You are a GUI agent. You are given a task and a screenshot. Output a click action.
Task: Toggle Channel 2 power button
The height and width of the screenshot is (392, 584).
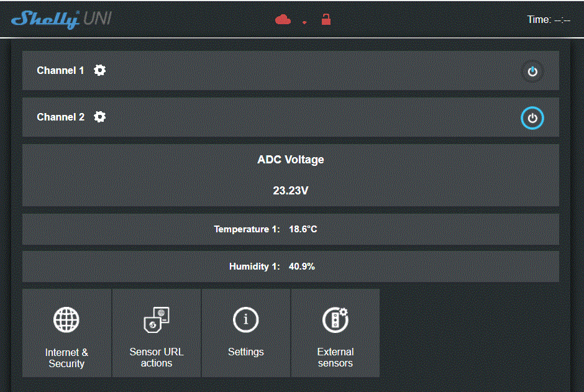(532, 118)
